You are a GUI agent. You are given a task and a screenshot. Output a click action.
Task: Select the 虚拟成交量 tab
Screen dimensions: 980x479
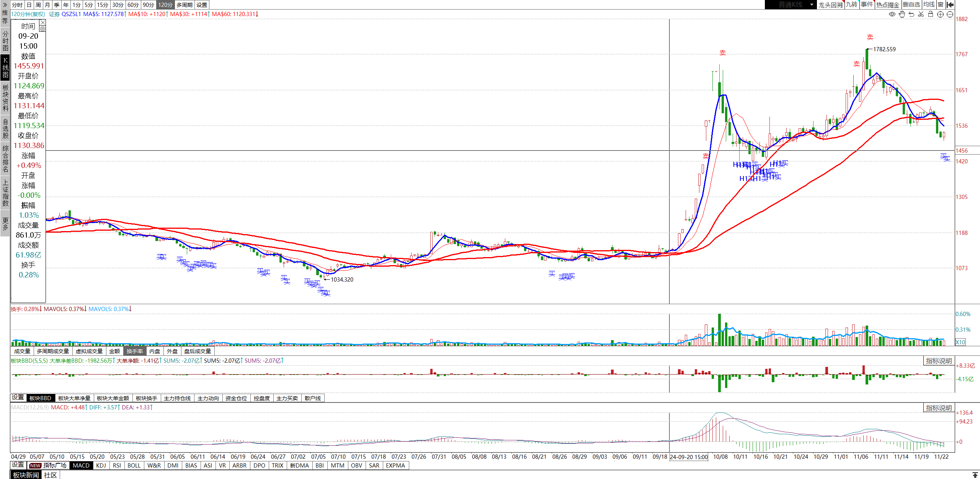point(89,351)
